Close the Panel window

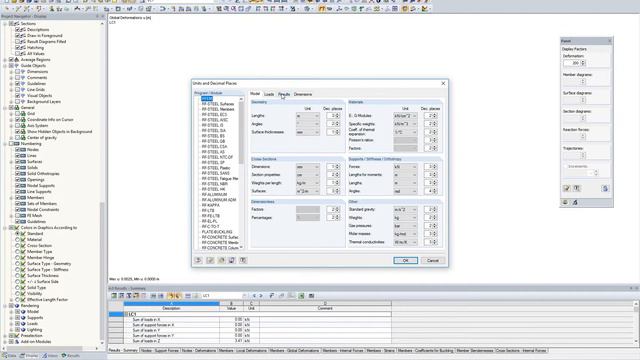pos(609,41)
